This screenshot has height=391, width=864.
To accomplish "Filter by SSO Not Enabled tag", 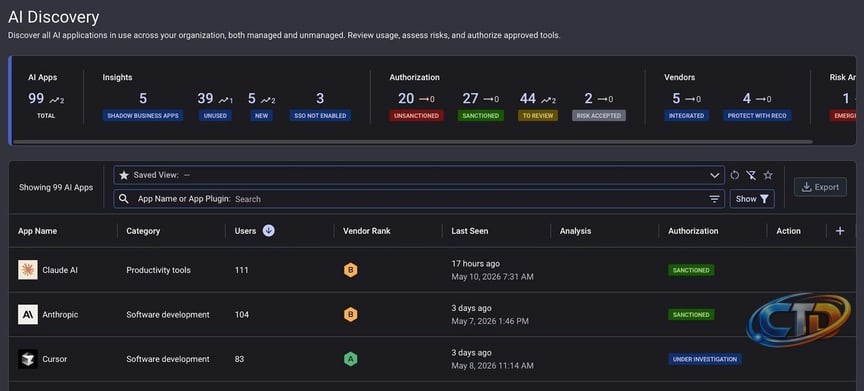I will click(320, 116).
